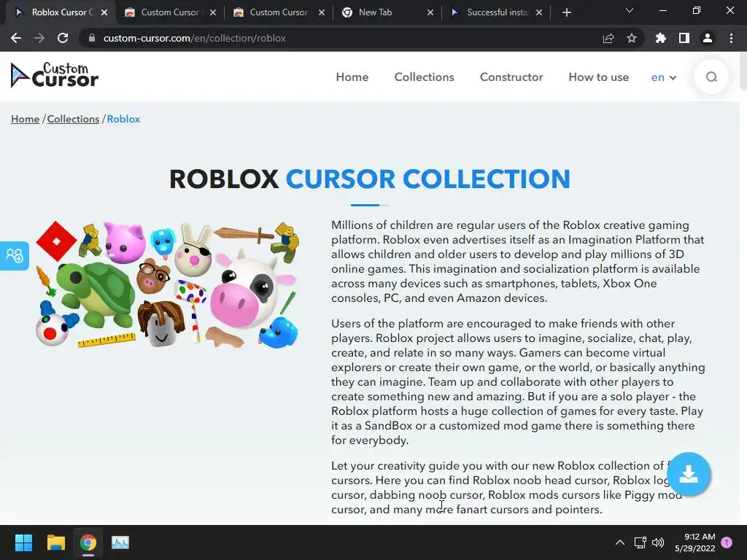
Task: Open the Constructor navigation item
Action: click(511, 77)
